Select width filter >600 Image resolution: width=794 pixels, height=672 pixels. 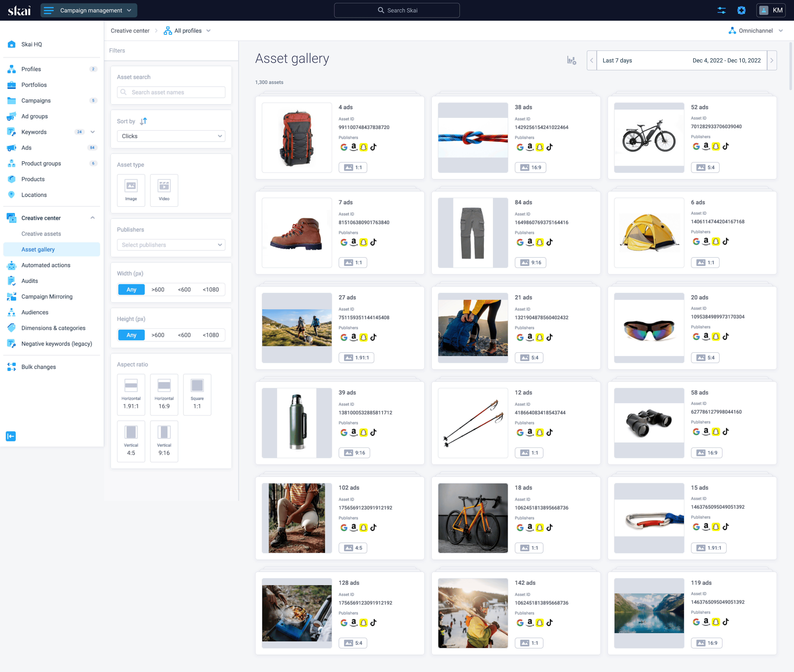[158, 290]
